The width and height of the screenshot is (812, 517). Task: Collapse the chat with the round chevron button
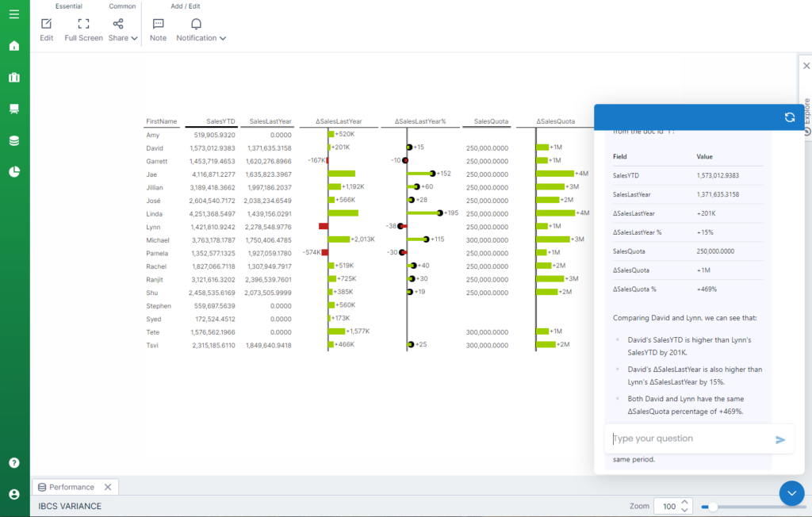(791, 493)
